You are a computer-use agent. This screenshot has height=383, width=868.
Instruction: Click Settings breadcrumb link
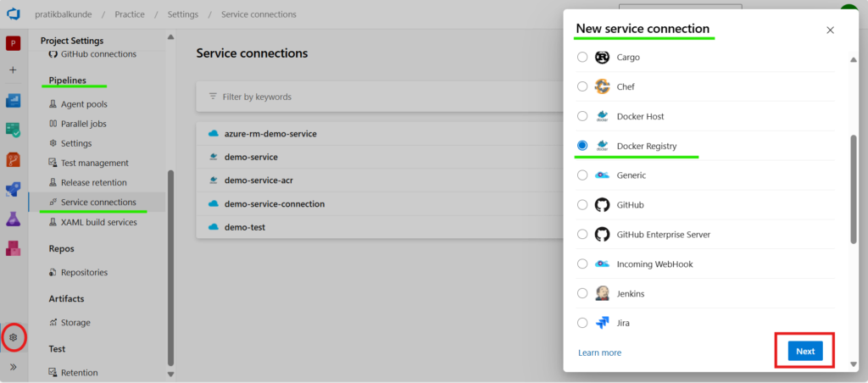183,14
